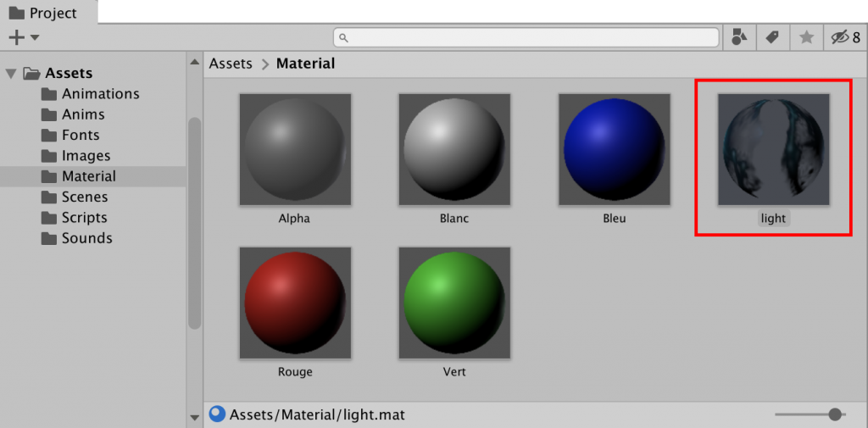Click the icon size slider handle
The height and width of the screenshot is (428, 868).
pyautogui.click(x=835, y=414)
